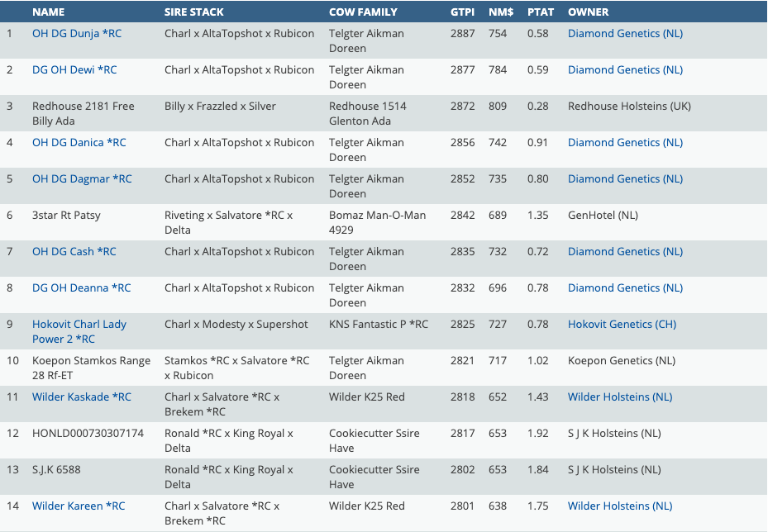The image size is (768, 532).
Task: Open OH DG Dagmar *RC entry
Action: 82,179
